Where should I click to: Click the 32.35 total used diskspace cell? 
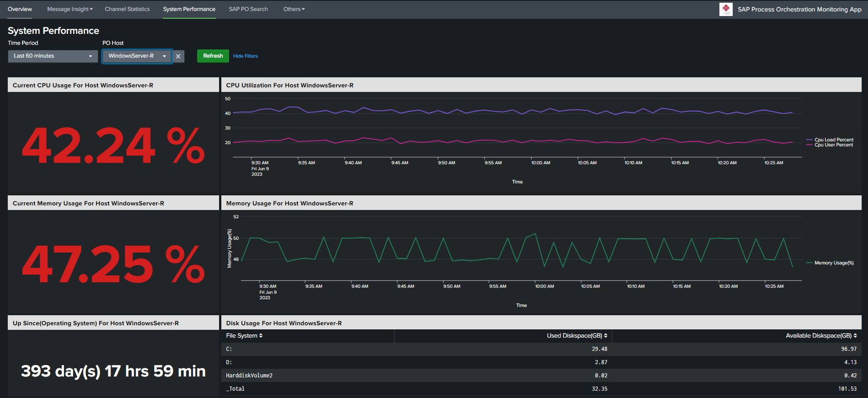[x=600, y=389]
